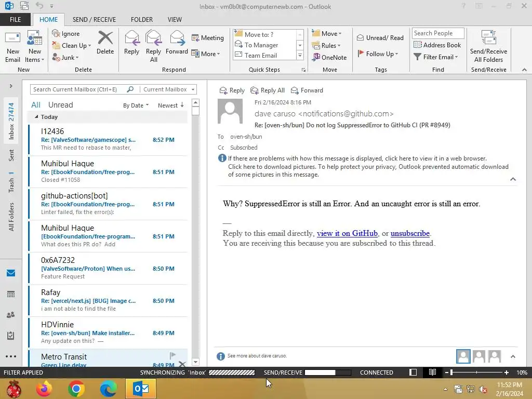Open the New Items menu
This screenshot has height=399, width=532.
click(35, 46)
